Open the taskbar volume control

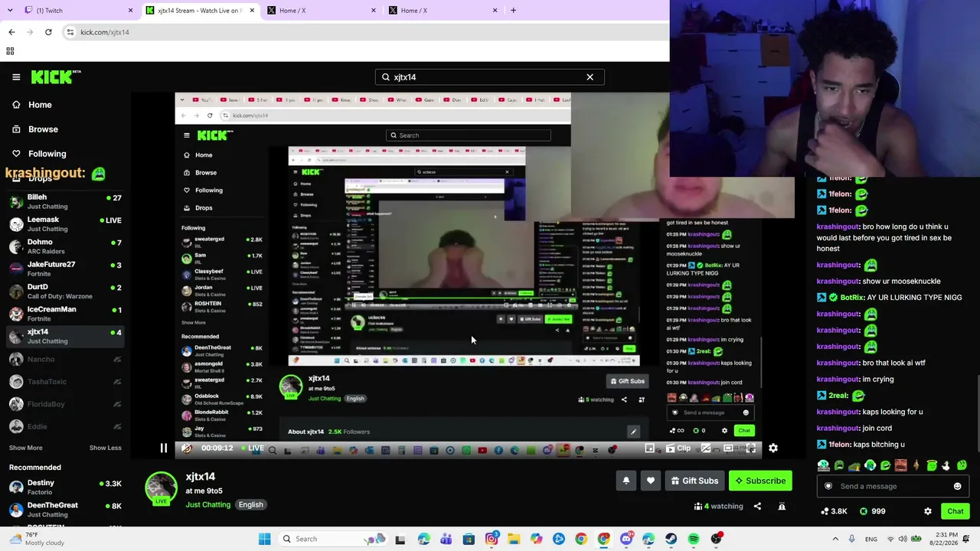tap(903, 539)
